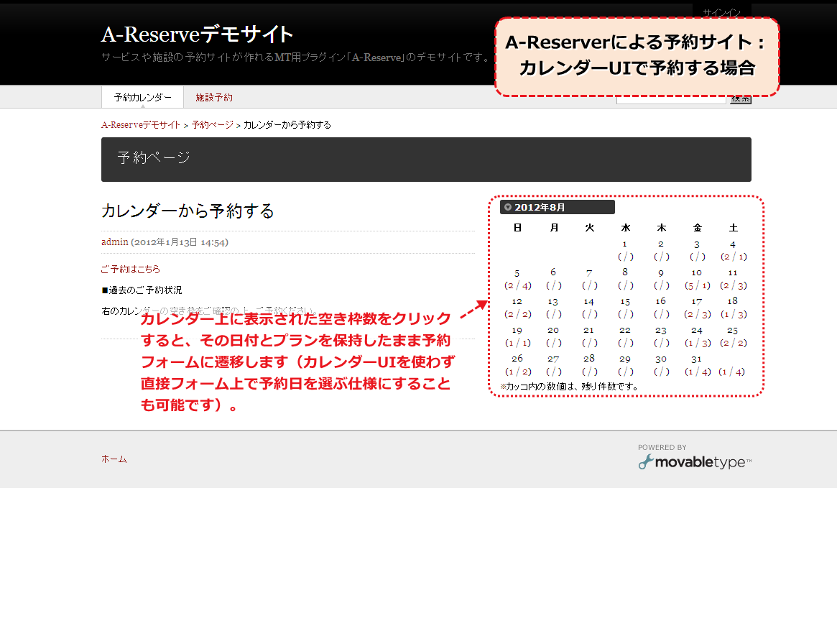Screen dimensions: 837x644
Task: Open the A-Reserveデモサイト breadcrumb link
Action: pyautogui.click(x=141, y=125)
